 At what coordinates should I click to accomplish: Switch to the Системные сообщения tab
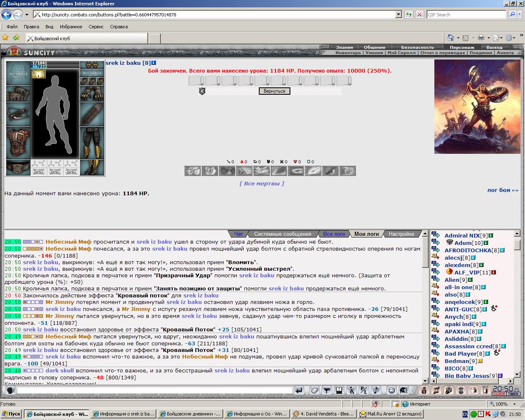pos(283,234)
